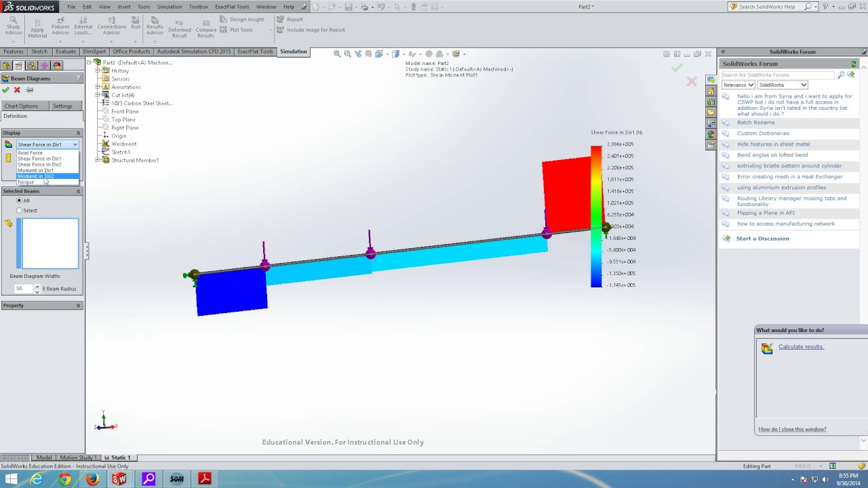Switch to Motion Study 1 tab
Viewport: 868px width, 488px height.
click(77, 457)
